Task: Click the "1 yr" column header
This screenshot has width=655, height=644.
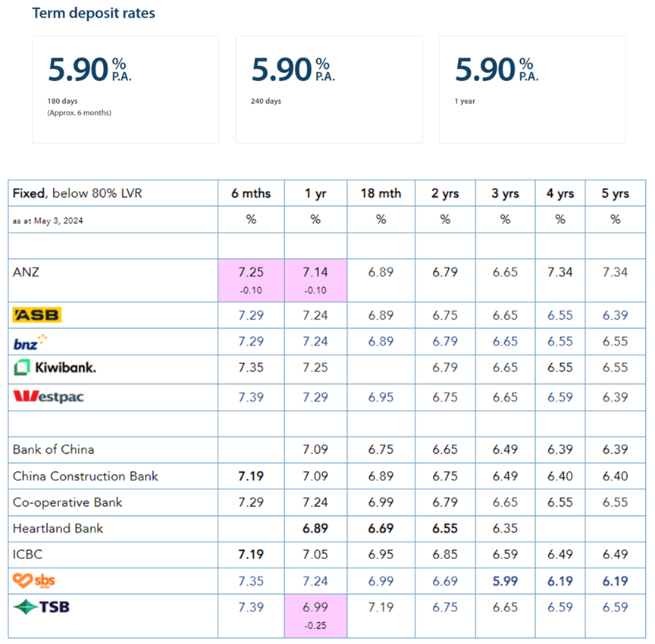Action: 315,194
